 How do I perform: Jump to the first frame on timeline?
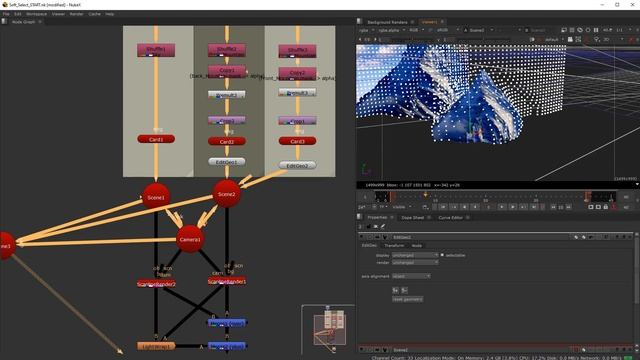point(443,207)
